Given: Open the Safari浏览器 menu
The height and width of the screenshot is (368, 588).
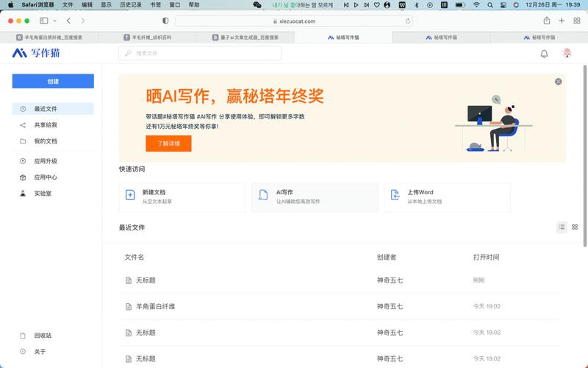Looking at the screenshot, I should [x=37, y=5].
